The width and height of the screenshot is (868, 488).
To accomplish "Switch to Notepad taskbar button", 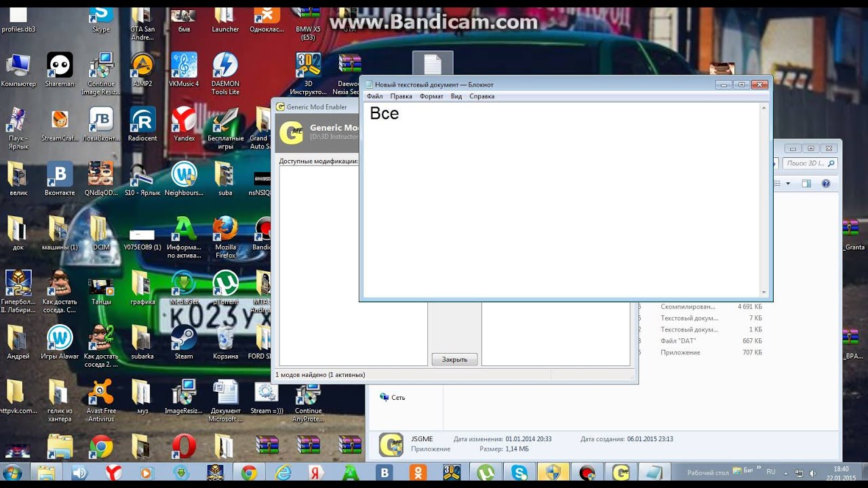I will pos(654,473).
